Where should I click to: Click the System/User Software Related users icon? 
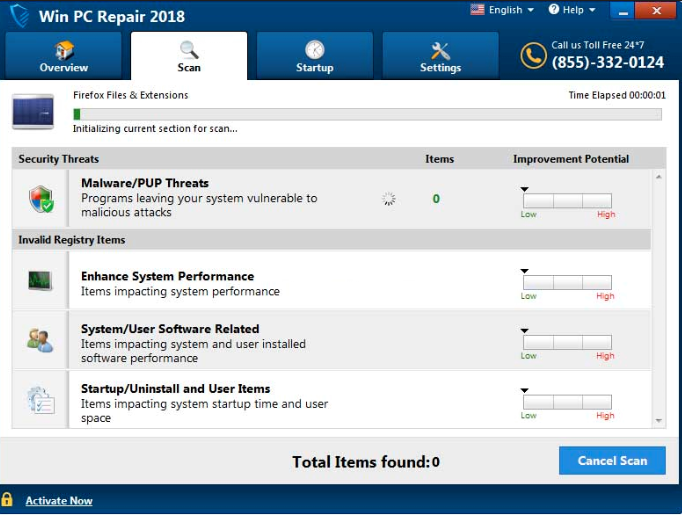click(x=40, y=341)
